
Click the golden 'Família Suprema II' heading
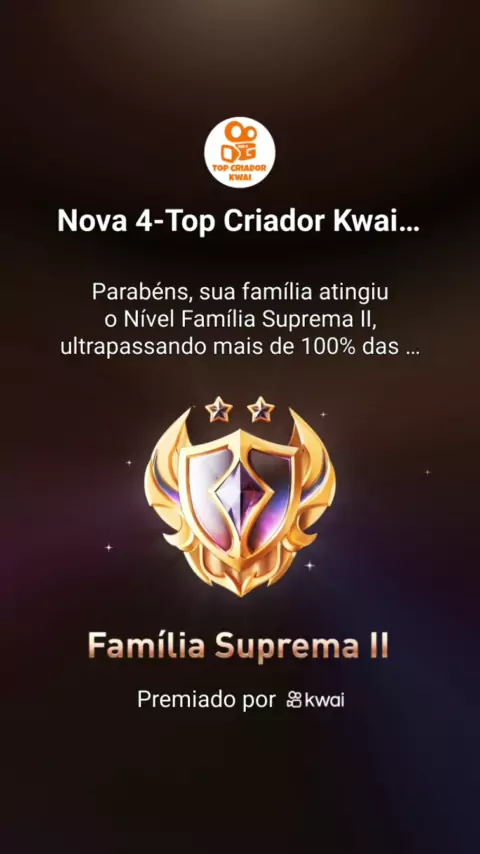pos(238,646)
